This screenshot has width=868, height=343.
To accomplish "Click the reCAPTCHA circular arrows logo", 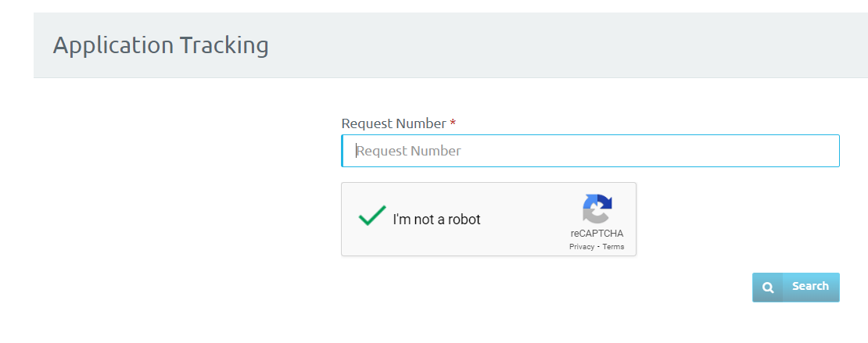I will 597,209.
